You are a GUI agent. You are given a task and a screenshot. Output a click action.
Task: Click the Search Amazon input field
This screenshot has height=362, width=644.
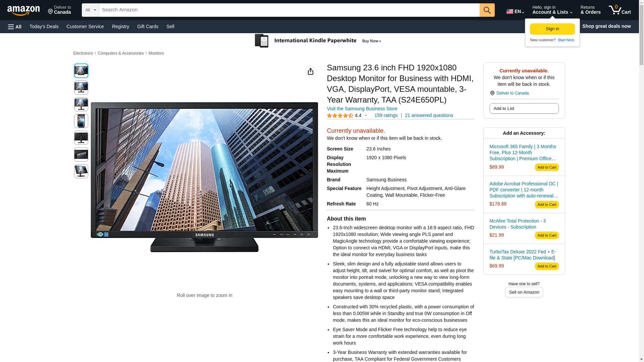coord(289,10)
